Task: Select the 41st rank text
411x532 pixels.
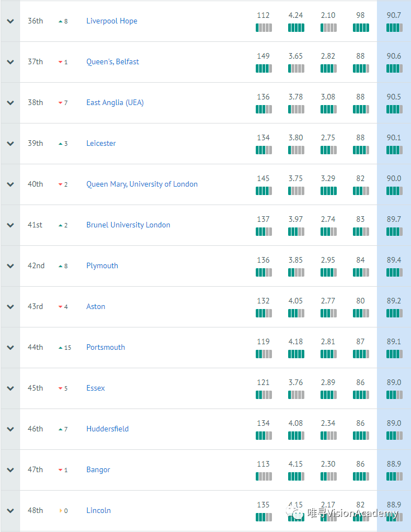Action: pyautogui.click(x=35, y=225)
